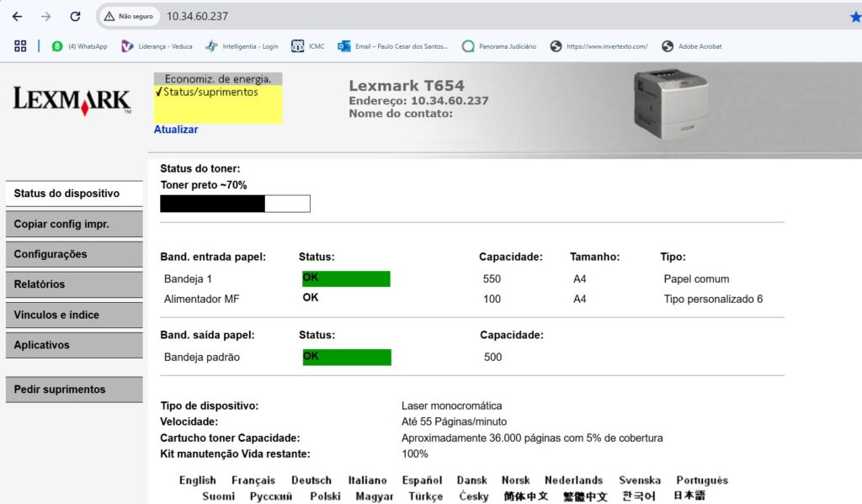Switch language to Türkçe
Image resolution: width=862 pixels, height=504 pixels.
click(x=425, y=496)
